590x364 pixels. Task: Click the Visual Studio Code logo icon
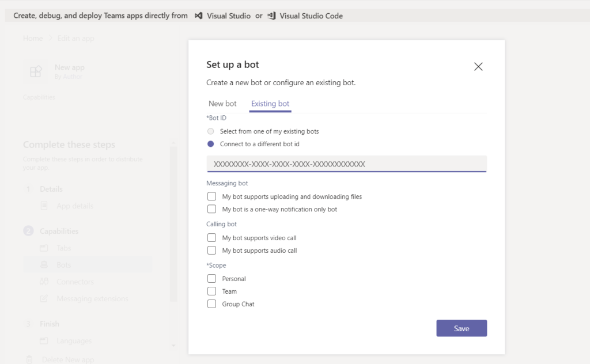[x=272, y=16]
